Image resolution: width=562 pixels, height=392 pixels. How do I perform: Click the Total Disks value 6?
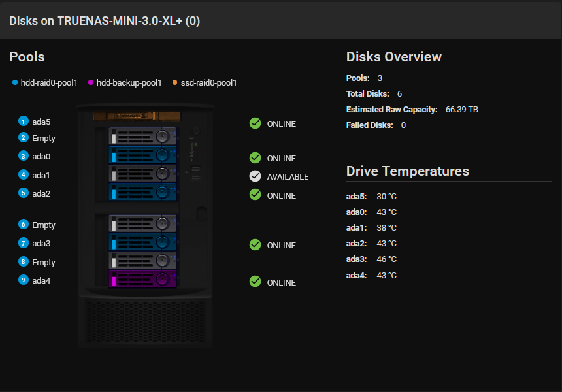click(400, 94)
